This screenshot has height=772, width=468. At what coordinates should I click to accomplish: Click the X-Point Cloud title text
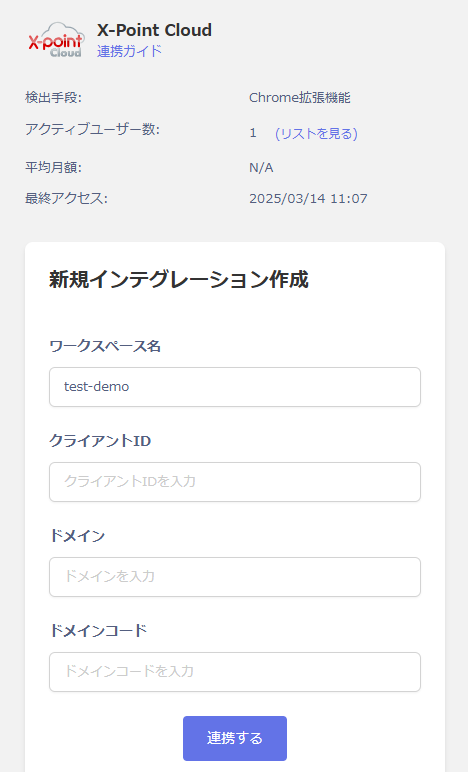tap(155, 30)
